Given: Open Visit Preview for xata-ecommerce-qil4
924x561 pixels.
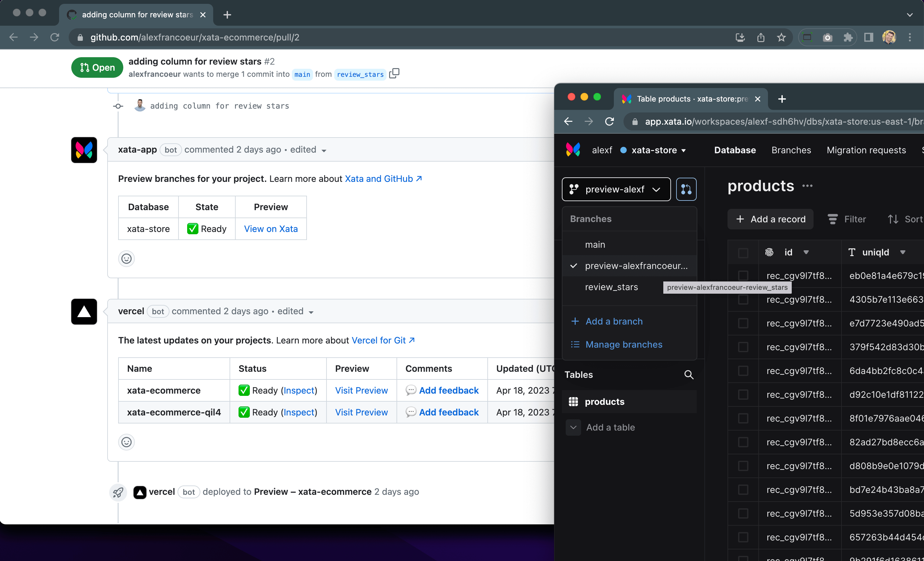Looking at the screenshot, I should click(361, 413).
